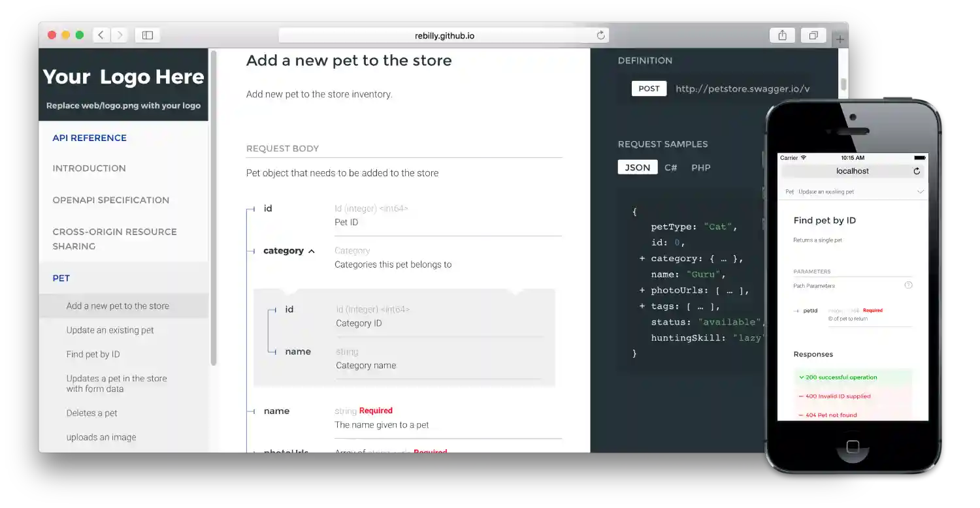This screenshot has height=508, width=980.
Task: Click the POST method badge
Action: tap(649, 88)
